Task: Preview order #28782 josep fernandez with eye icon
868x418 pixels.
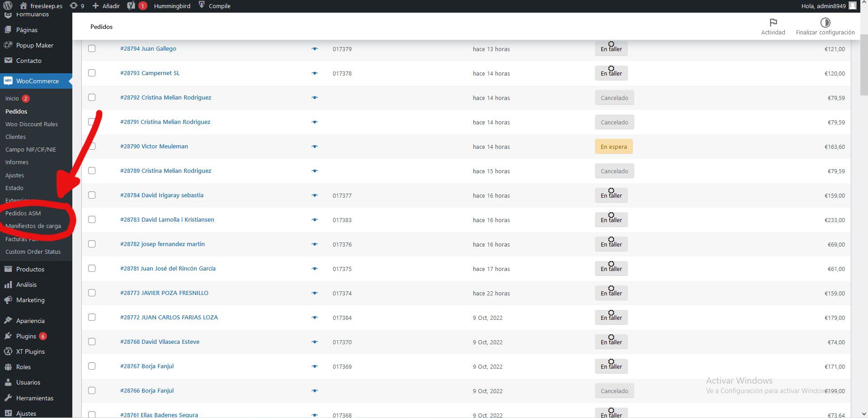Action: (x=315, y=244)
